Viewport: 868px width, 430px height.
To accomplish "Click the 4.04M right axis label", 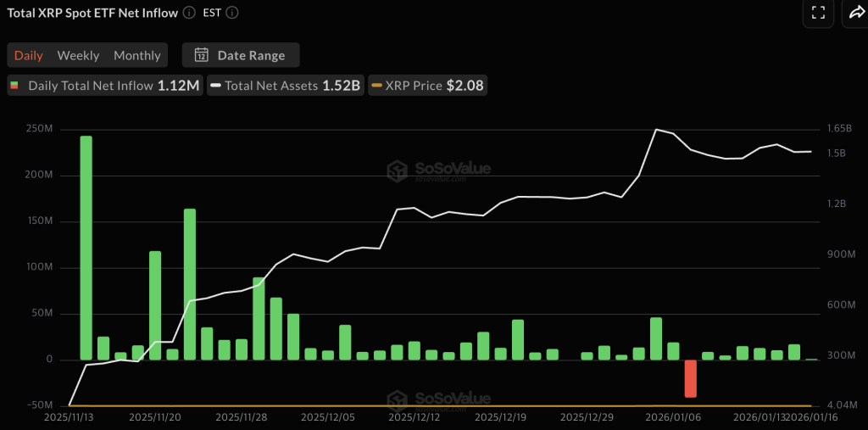I will click(842, 406).
